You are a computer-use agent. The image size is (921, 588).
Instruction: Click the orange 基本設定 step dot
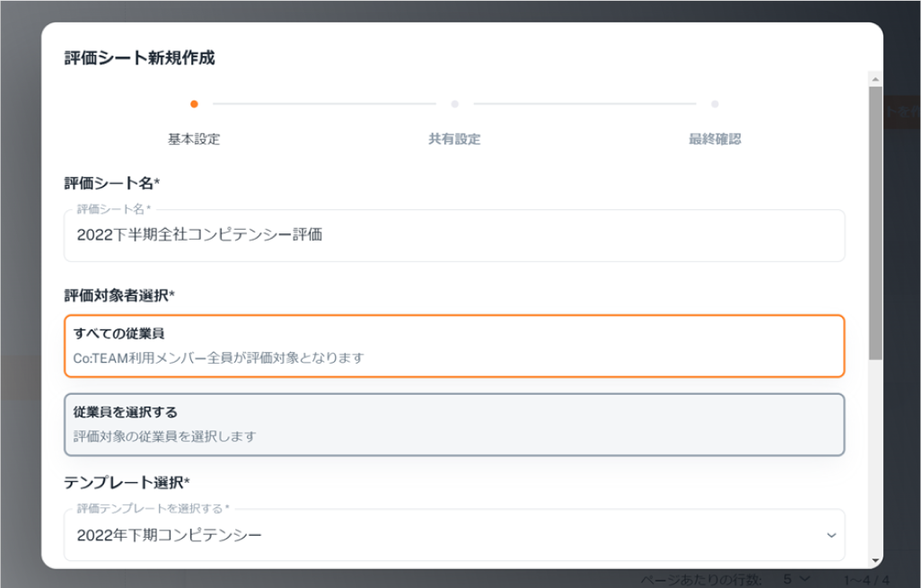tap(194, 104)
